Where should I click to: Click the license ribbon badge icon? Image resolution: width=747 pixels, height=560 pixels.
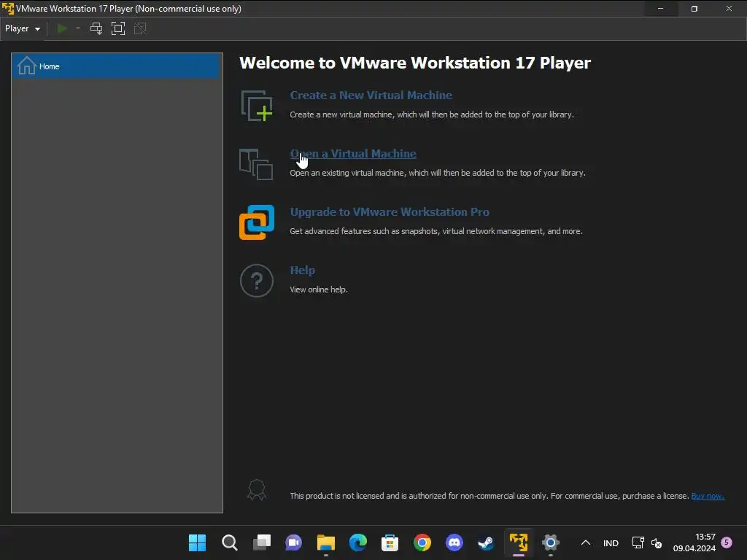click(x=257, y=490)
